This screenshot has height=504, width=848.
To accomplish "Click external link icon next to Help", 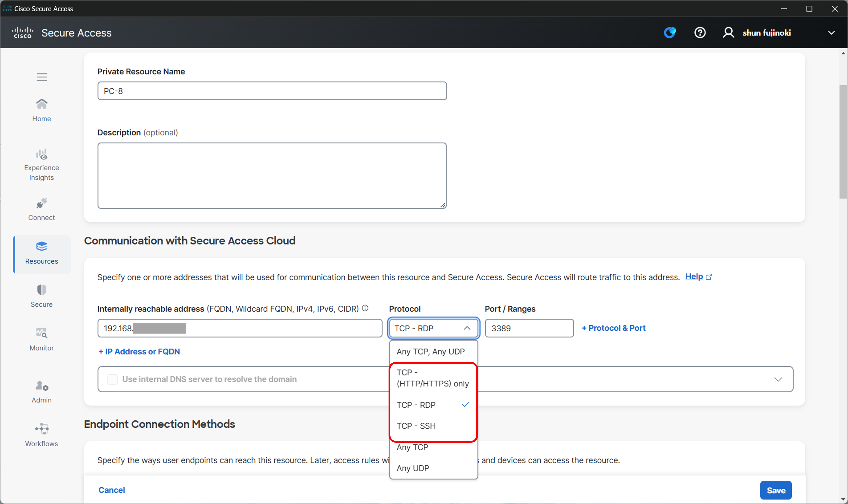I will pyautogui.click(x=709, y=277).
